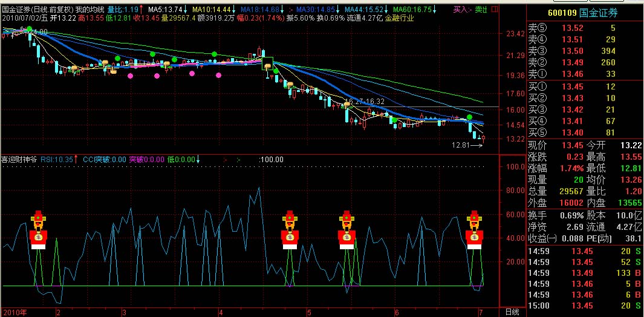The width and height of the screenshot is (644, 317).
Task: Click the 日线 period tab at the bottom
Action: tap(512, 312)
